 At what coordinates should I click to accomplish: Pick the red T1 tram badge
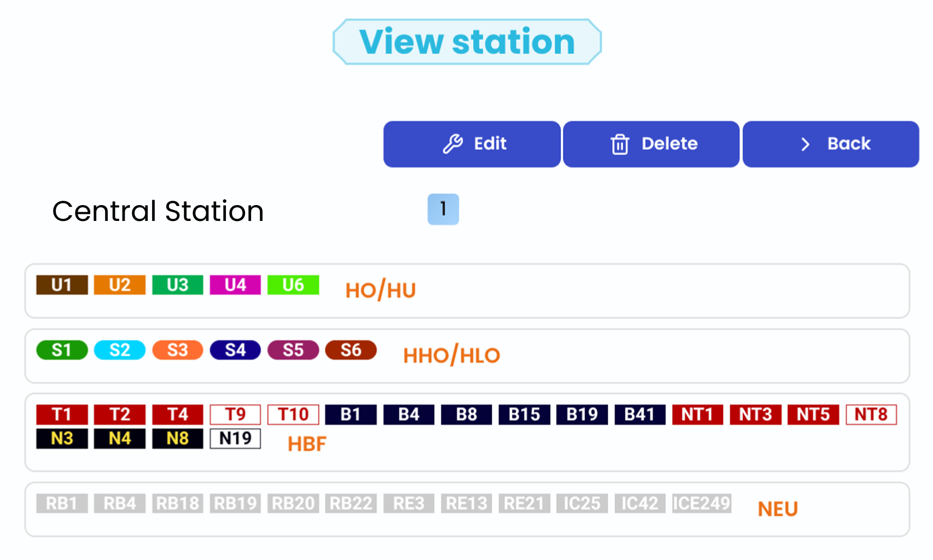(62, 415)
